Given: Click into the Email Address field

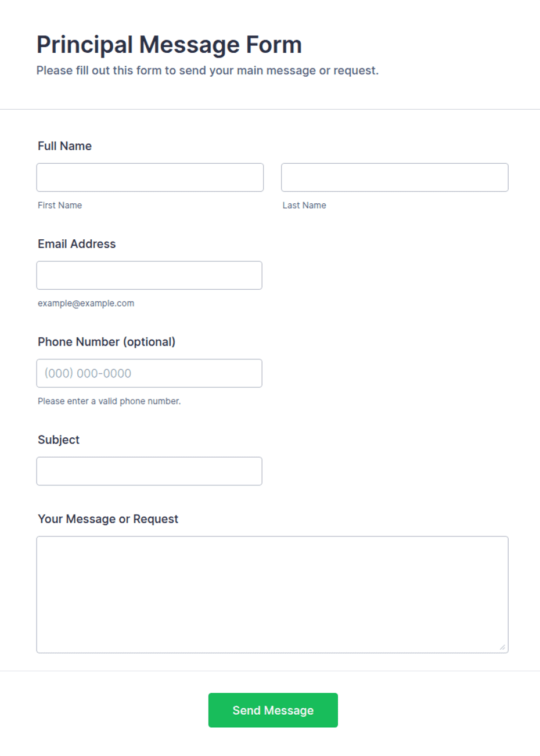Looking at the screenshot, I should click(149, 275).
